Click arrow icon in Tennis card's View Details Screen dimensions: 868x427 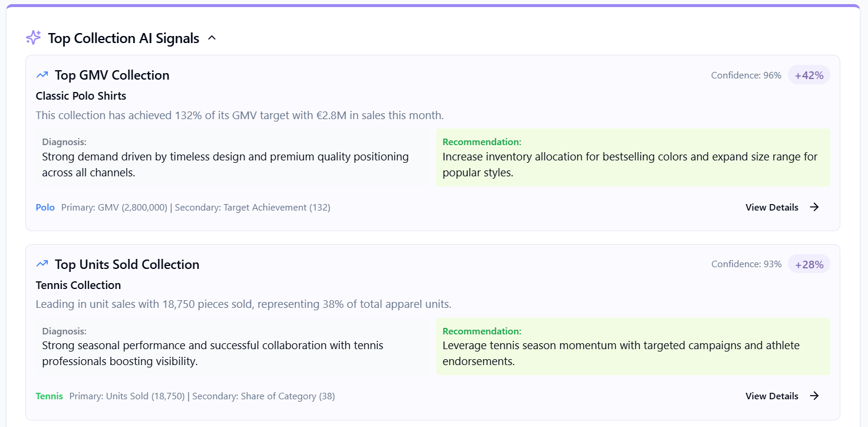point(814,396)
